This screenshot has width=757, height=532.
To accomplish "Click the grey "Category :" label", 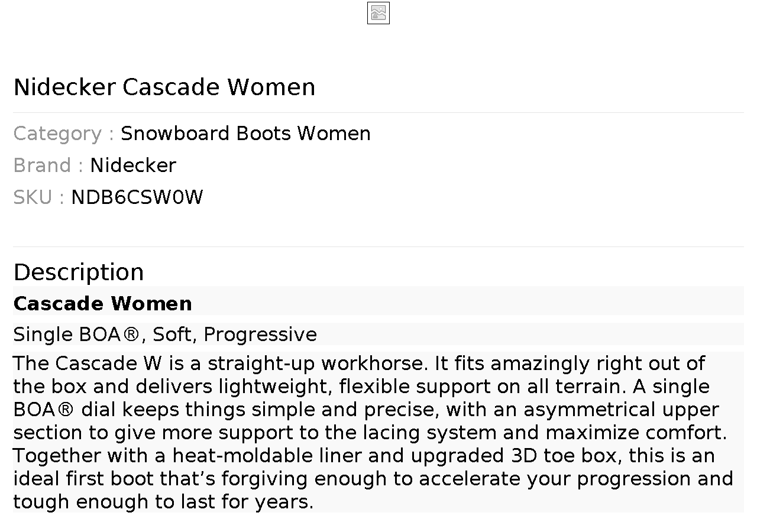I will [63, 134].
